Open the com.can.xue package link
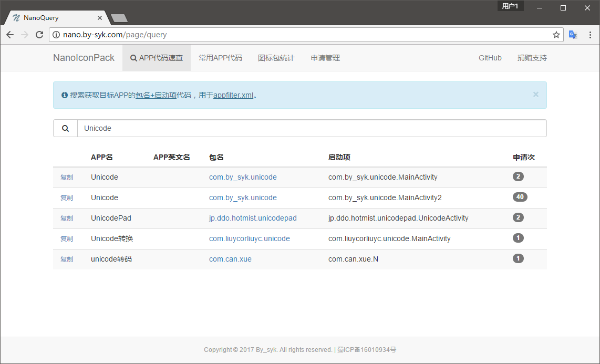The height and width of the screenshot is (364, 600). (x=230, y=259)
